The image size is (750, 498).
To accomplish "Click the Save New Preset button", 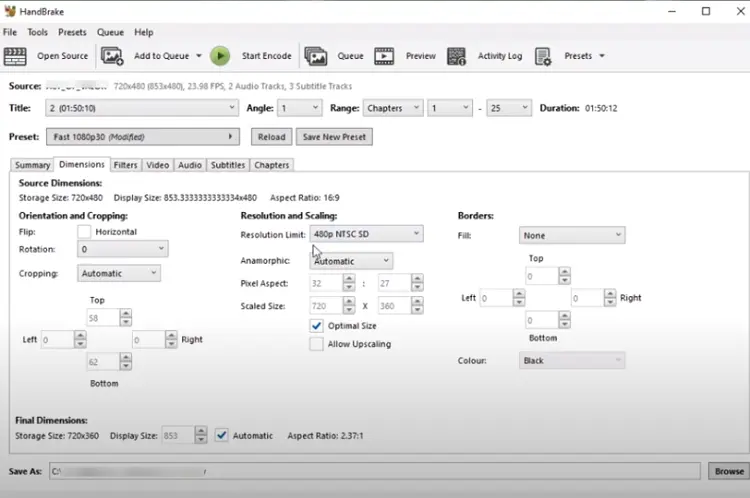I will 334,137.
